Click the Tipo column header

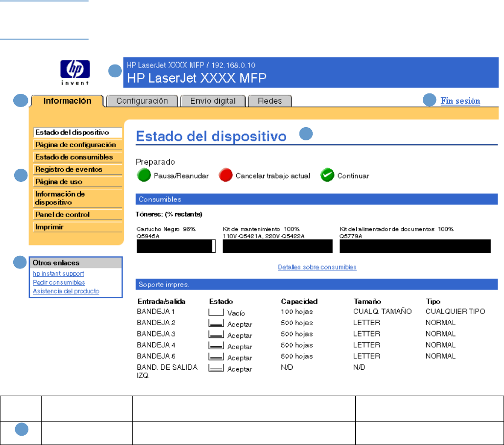point(433,301)
